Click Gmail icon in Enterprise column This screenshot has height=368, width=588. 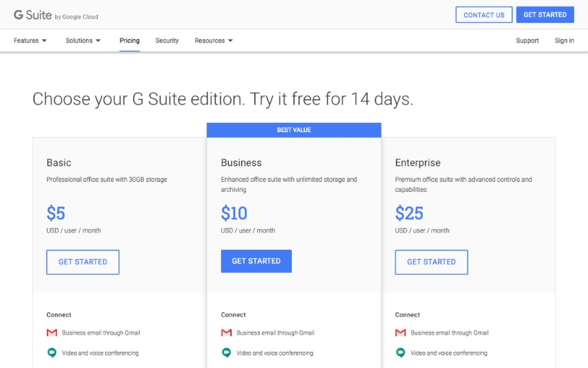pos(401,333)
